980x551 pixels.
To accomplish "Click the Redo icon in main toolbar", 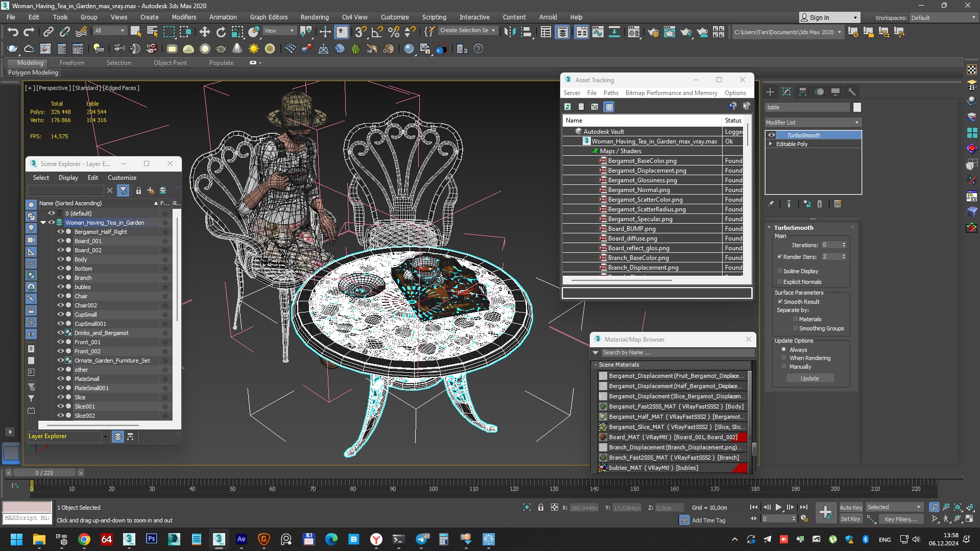I will 29,32.
